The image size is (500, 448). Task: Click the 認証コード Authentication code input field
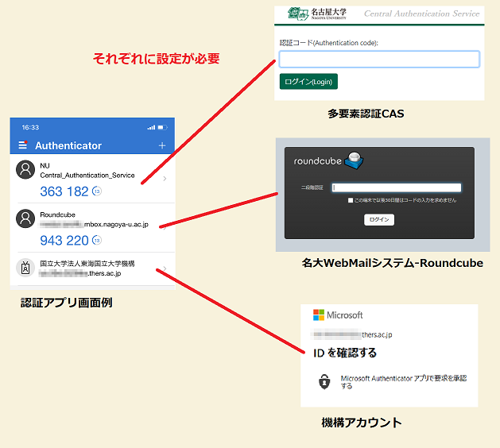[x=379, y=59]
